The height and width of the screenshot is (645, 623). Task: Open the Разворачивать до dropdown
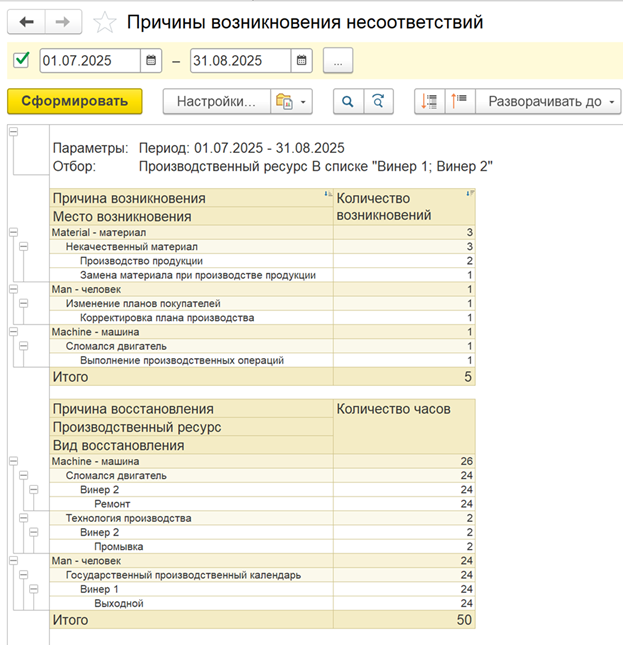pyautogui.click(x=548, y=101)
